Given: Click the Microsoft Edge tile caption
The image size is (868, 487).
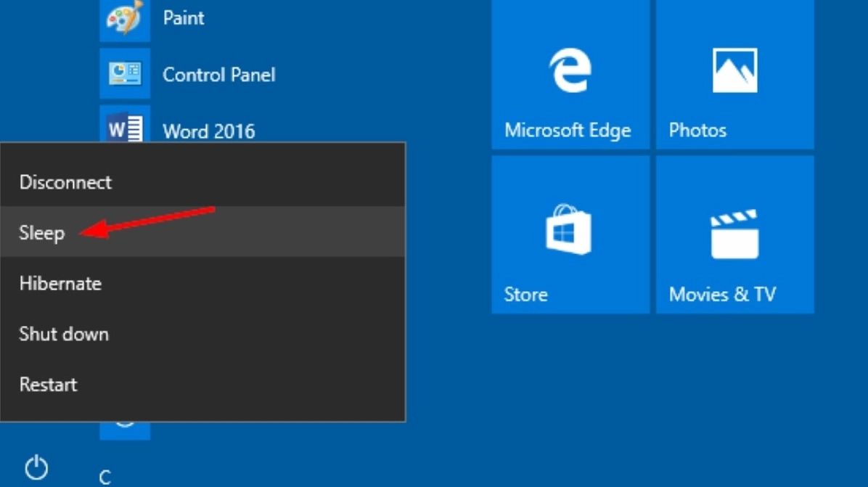Looking at the screenshot, I should coord(568,131).
